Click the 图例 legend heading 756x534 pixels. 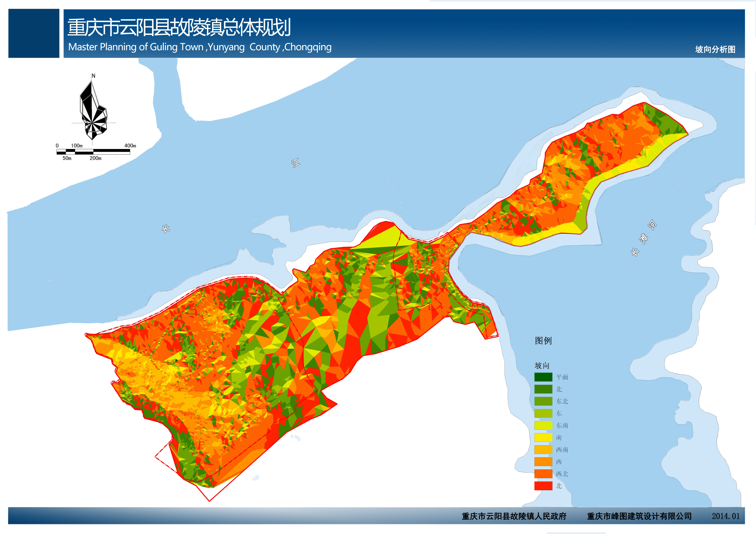(543, 341)
